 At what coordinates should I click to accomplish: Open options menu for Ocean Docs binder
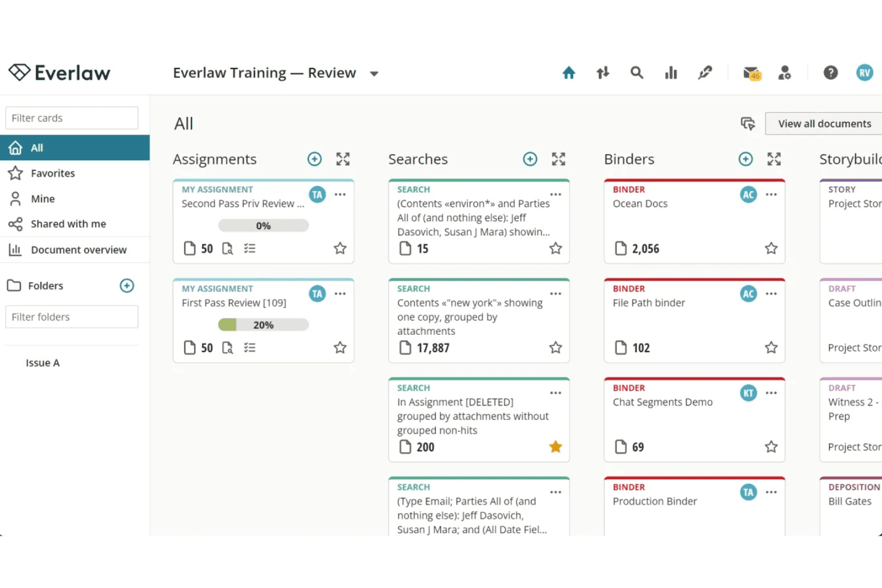(x=771, y=195)
